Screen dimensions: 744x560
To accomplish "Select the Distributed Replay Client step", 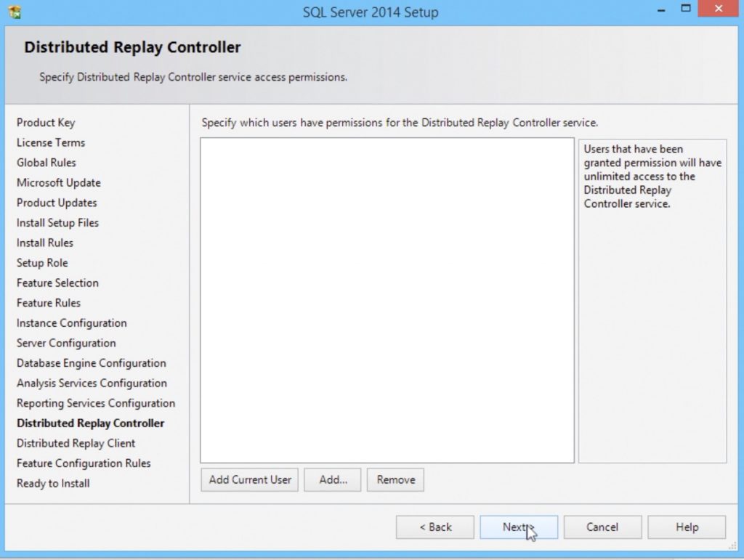I will (x=76, y=443).
